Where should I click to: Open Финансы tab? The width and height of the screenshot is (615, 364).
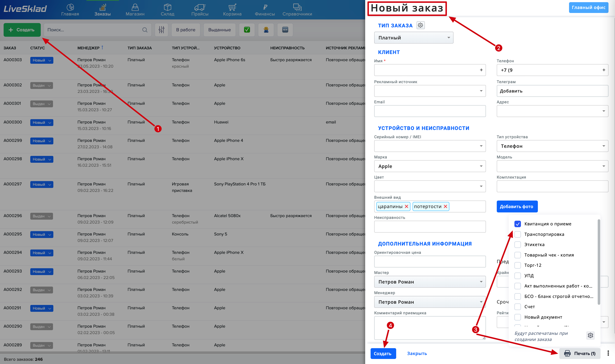(265, 10)
